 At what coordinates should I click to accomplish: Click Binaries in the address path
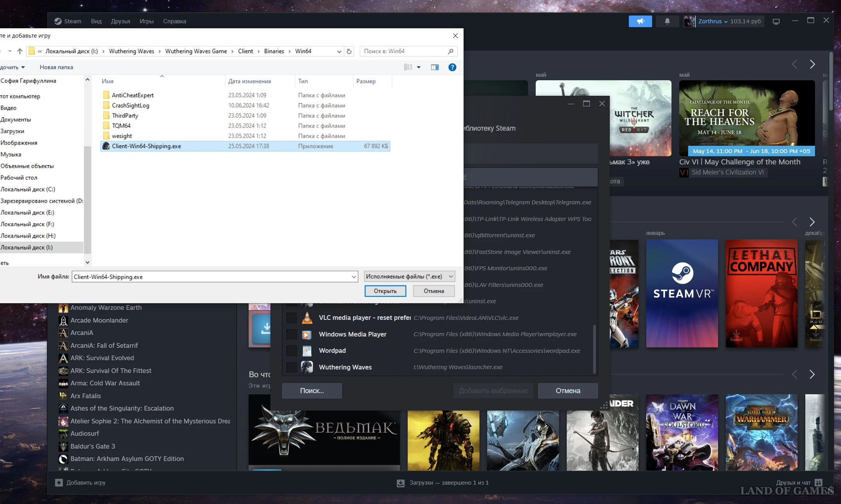(274, 51)
